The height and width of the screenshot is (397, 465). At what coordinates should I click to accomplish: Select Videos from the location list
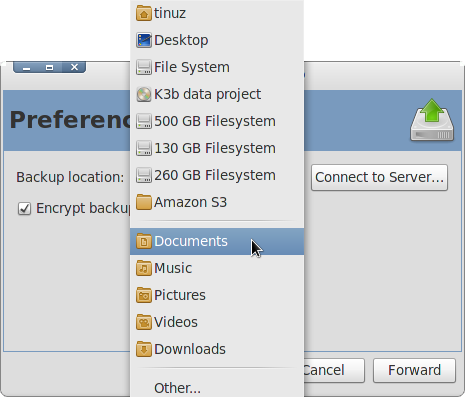pyautogui.click(x=217, y=322)
